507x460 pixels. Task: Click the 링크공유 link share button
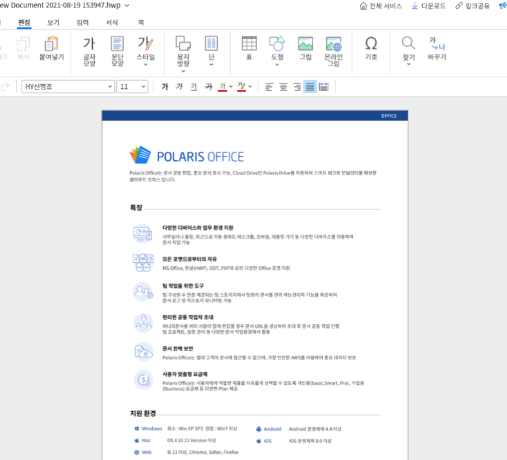coord(473,6)
